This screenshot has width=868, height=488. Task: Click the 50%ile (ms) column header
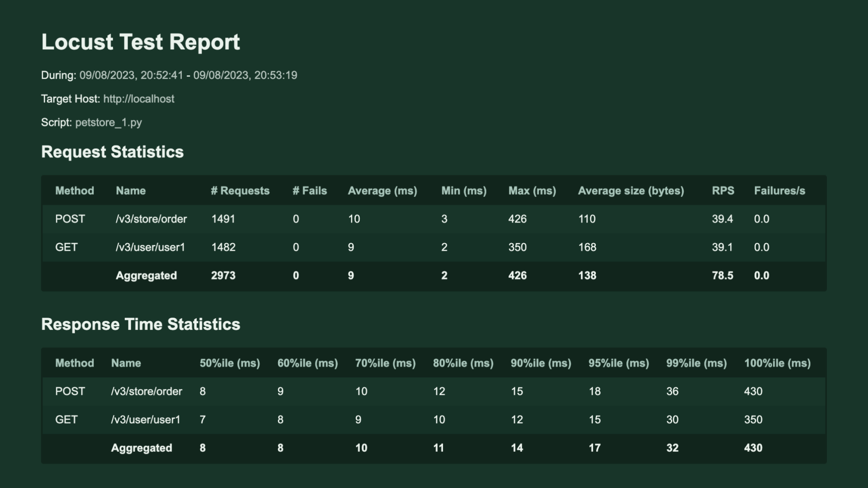[x=230, y=363]
